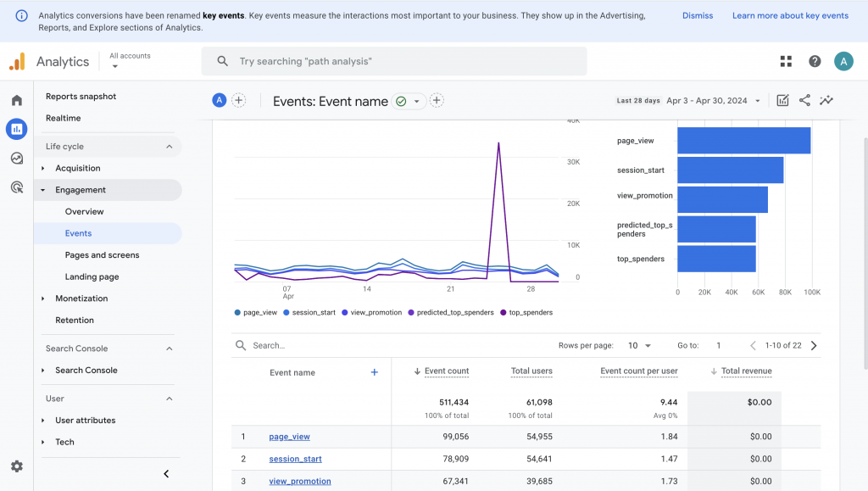Expand the Monetization section
The height and width of the screenshot is (491, 868).
click(81, 299)
